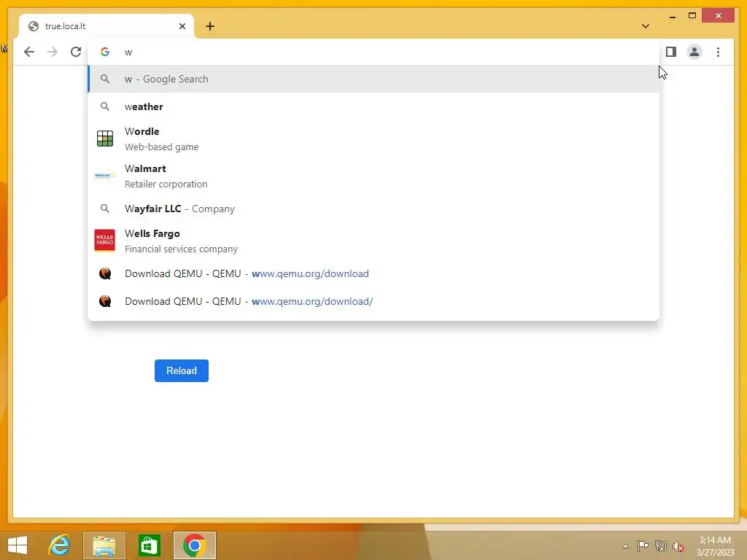Choose the Wayfair LLC company suggestion
747x560 pixels.
coord(374,209)
